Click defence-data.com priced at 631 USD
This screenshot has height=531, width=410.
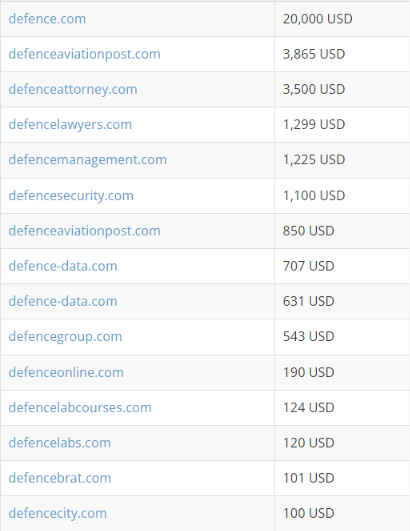[63, 301]
